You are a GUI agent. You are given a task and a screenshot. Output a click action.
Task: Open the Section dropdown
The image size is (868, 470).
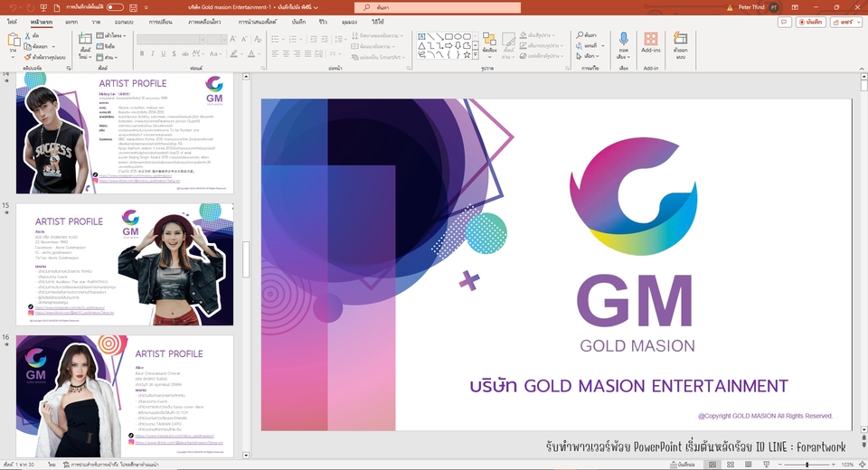pos(107,57)
